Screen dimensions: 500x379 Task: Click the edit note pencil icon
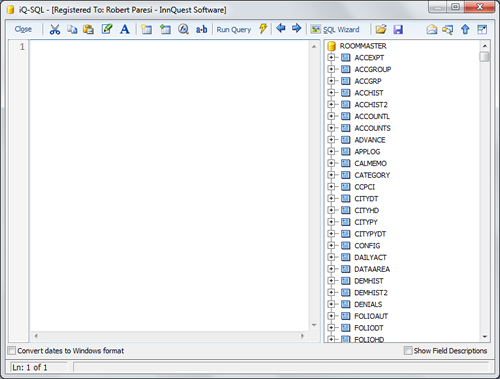point(107,29)
